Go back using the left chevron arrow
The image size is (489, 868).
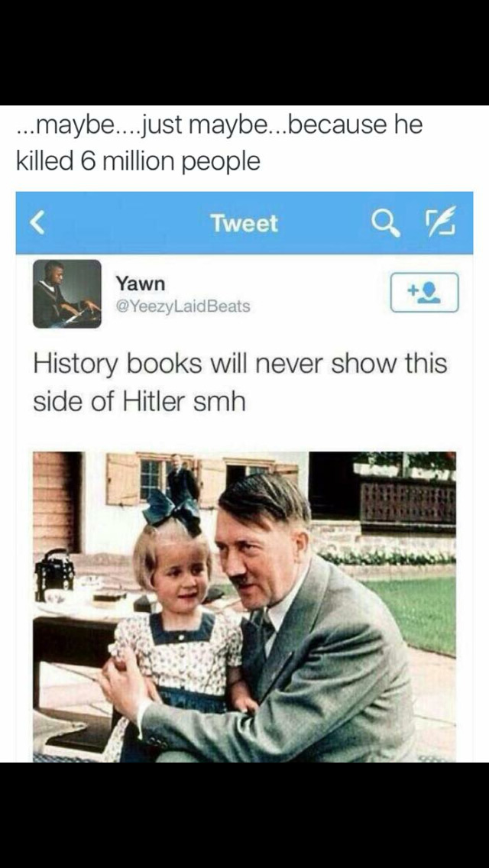coord(37,223)
